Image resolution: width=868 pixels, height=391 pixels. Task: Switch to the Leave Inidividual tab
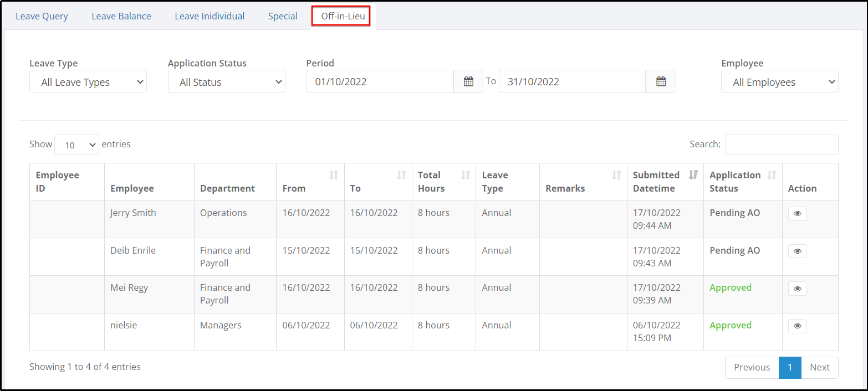(x=210, y=16)
